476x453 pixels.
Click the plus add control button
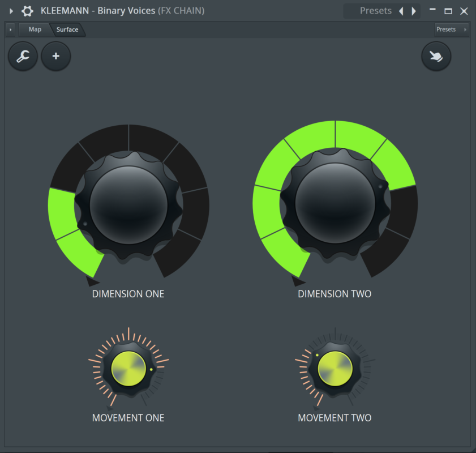point(56,56)
